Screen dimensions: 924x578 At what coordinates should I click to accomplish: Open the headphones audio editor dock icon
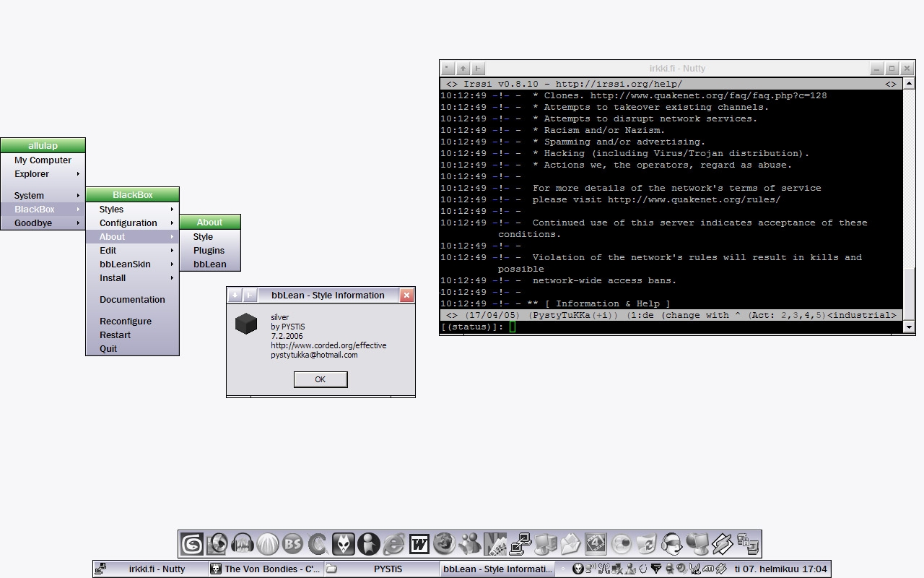coord(242,543)
